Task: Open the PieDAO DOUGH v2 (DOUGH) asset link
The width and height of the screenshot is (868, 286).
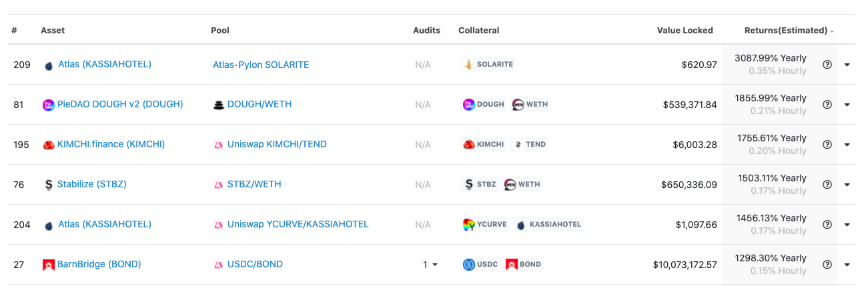Action: coord(120,105)
